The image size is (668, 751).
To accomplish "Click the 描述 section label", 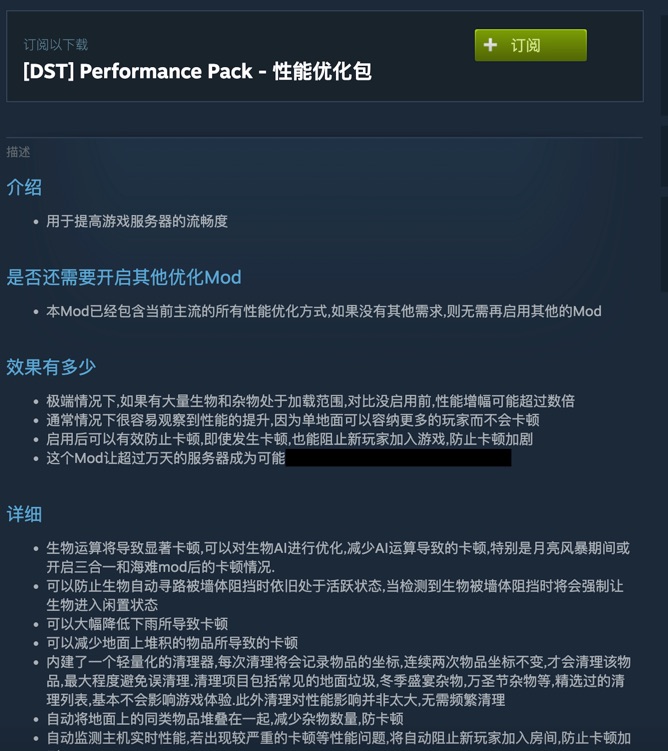I will (18, 152).
